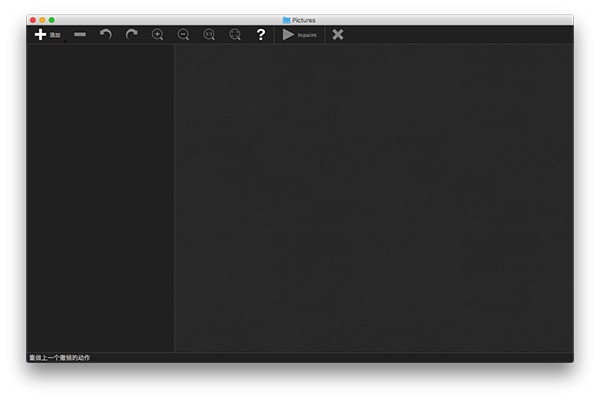Fit image to window zoom icon
This screenshot has height=400, width=600.
(x=235, y=34)
